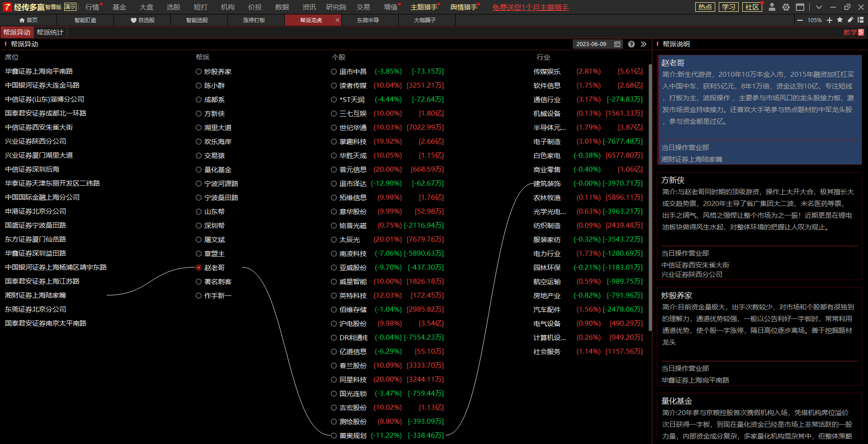Select the 读者传媒 stock radio button
The height and width of the screenshot is (444, 868).
[334, 85]
